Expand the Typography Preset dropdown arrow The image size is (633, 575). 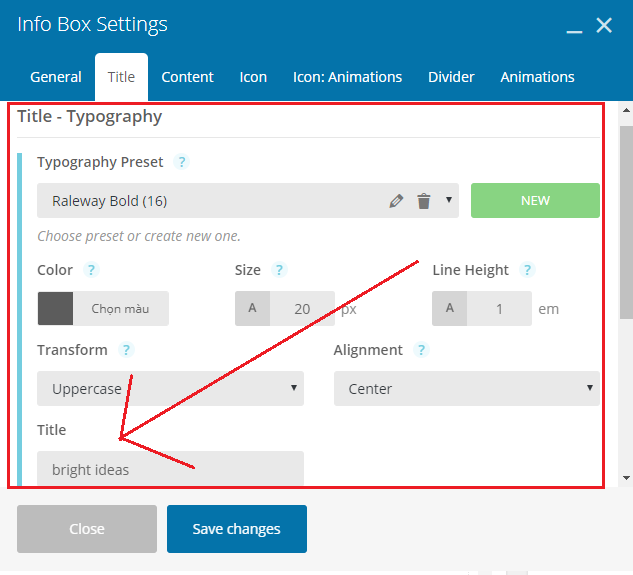[449, 200]
